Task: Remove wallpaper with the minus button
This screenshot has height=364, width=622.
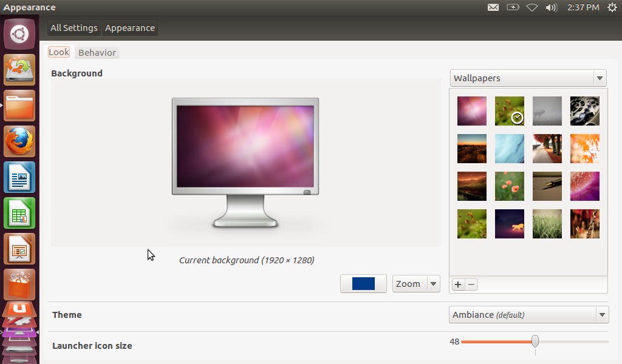Action: point(471,285)
